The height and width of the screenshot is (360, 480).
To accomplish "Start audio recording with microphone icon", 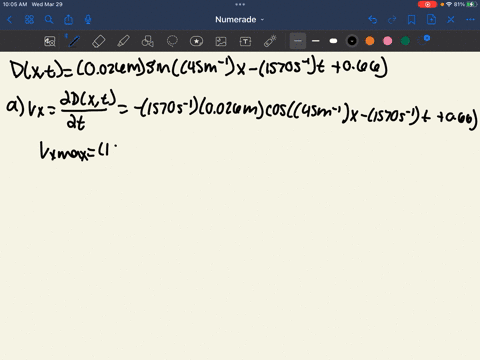I will tap(88, 20).
